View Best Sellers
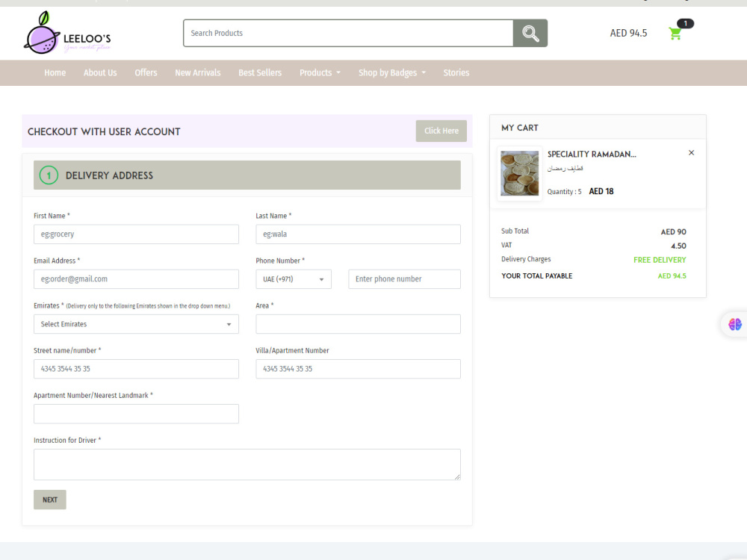 [260, 73]
